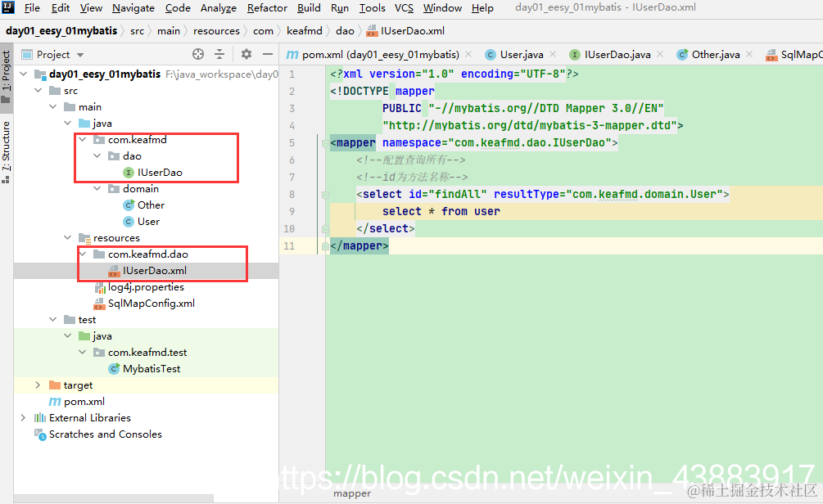Close the IUserDao.java editor tab
The height and width of the screenshot is (504, 823).
[660, 54]
